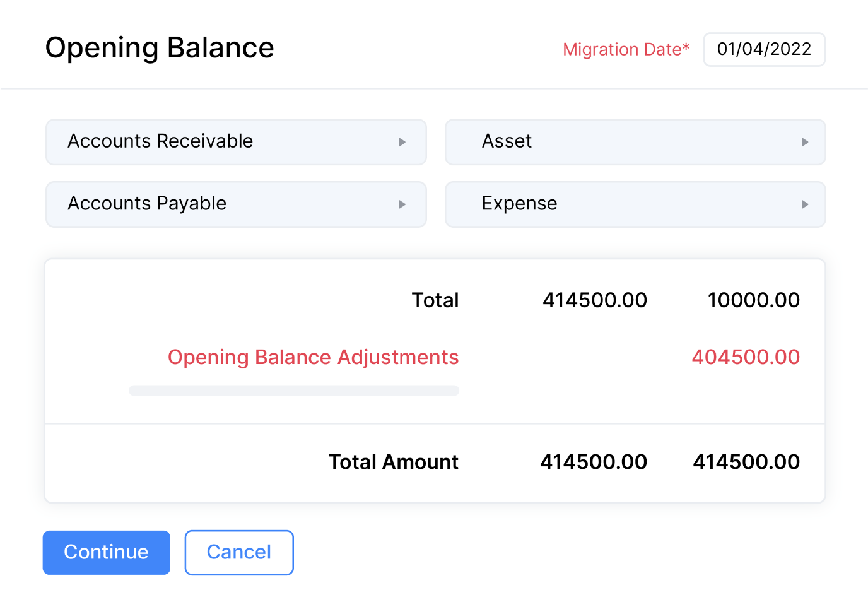Click the Migration Date label
The height and width of the screenshot is (607, 868).
pos(626,49)
